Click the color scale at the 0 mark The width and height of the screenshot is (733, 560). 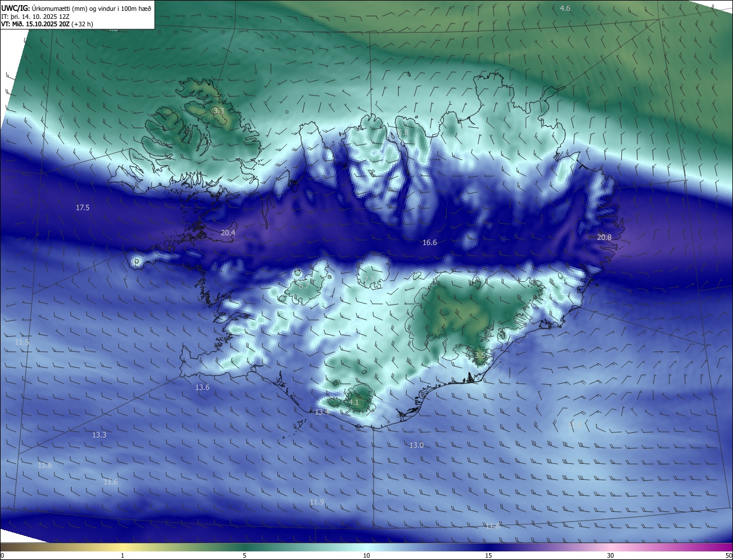(x=2, y=555)
